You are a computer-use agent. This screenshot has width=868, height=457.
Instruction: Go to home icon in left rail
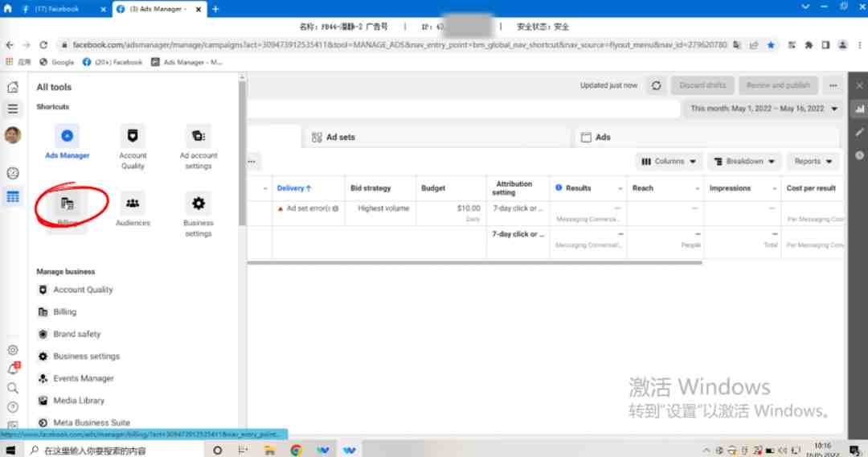(x=13, y=87)
